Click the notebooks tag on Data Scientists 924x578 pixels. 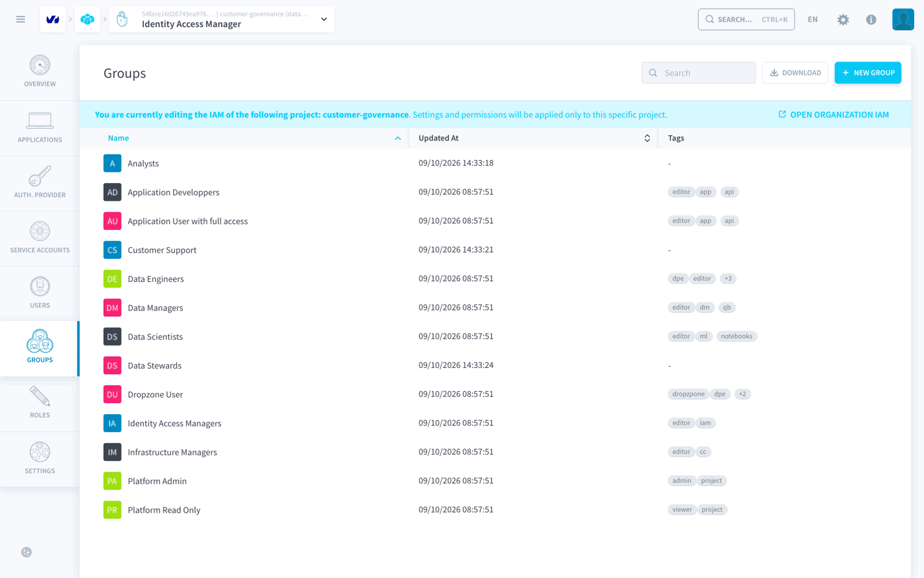(737, 336)
